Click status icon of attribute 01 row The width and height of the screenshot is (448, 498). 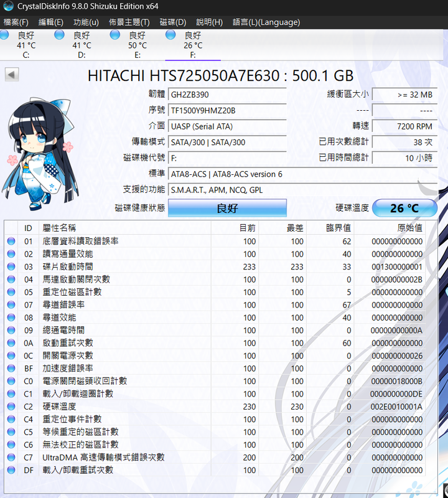click(x=11, y=241)
